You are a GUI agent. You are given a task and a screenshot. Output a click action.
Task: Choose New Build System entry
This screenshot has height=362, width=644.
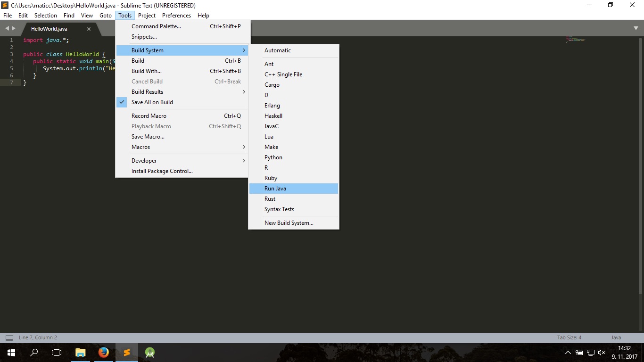click(x=294, y=223)
